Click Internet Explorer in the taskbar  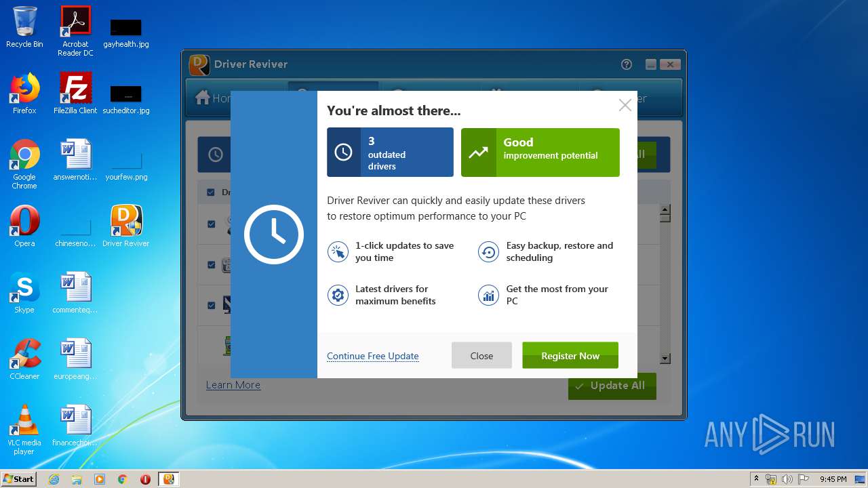54,479
